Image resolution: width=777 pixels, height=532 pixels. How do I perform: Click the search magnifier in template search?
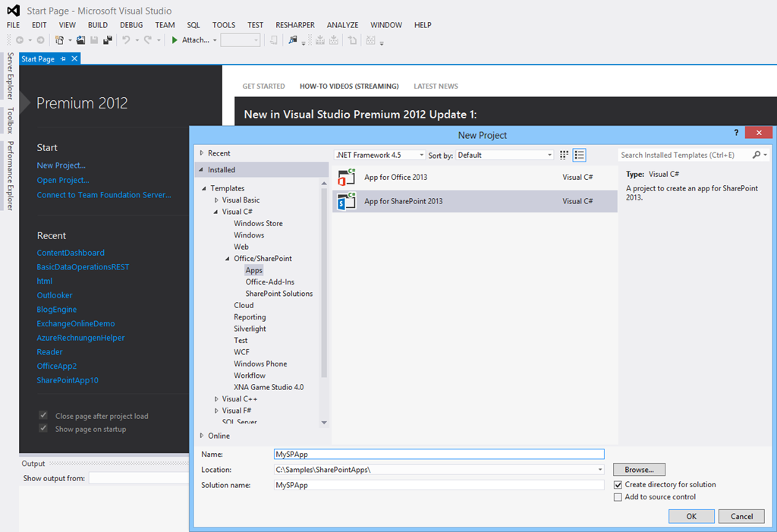pyautogui.click(x=757, y=155)
